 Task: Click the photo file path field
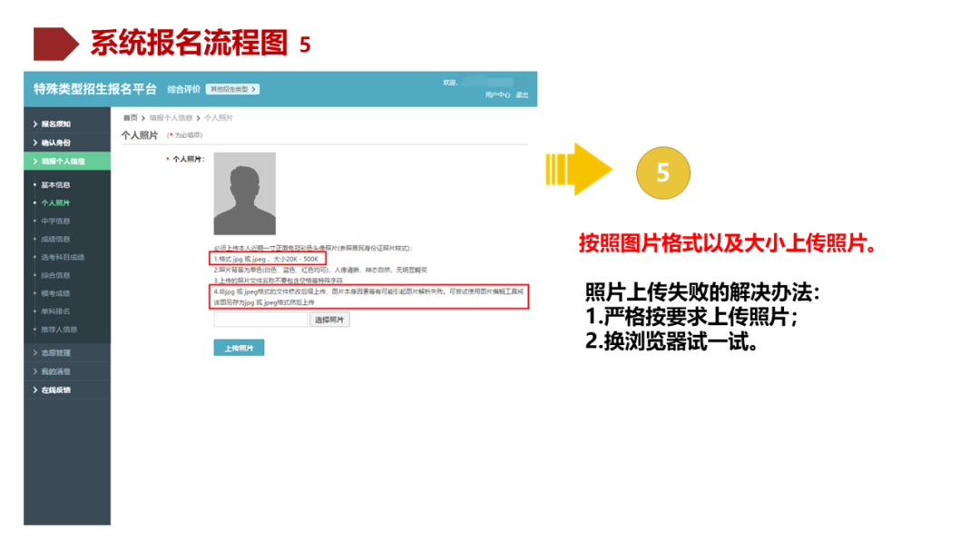tap(260, 320)
